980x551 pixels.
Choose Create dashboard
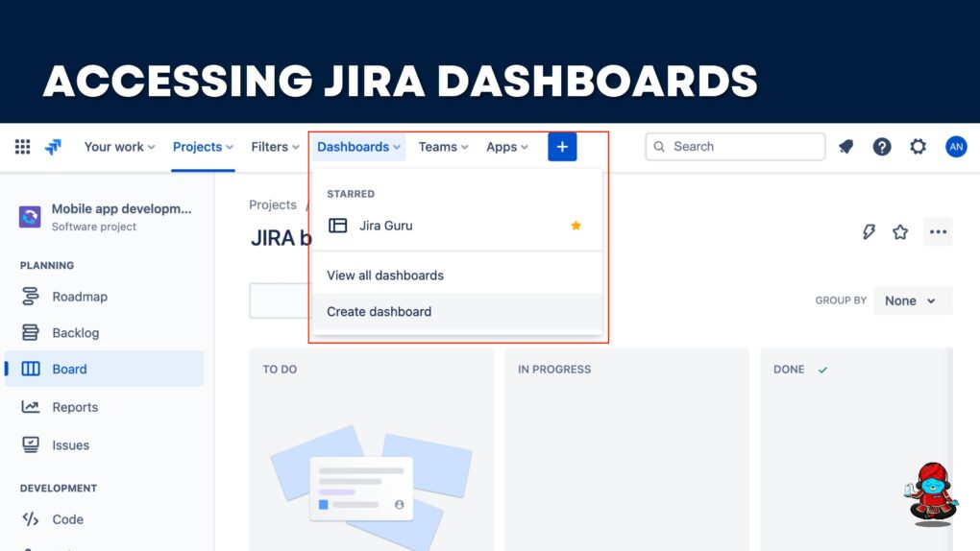[456, 311]
